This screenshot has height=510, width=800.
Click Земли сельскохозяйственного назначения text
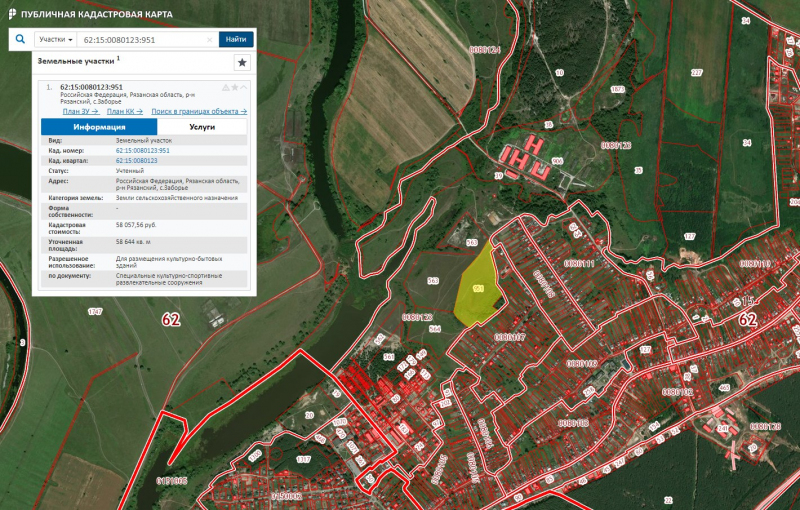[177, 198]
